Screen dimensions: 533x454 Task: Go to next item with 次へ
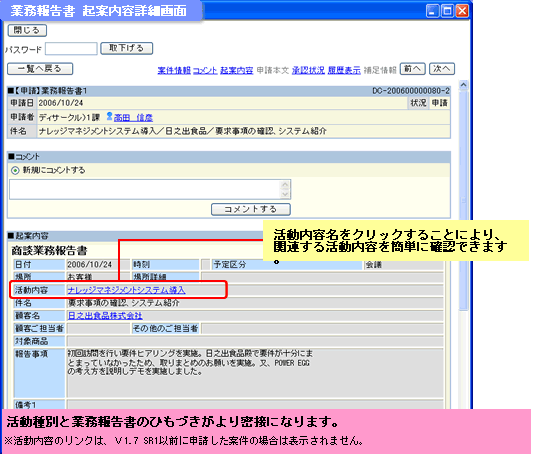point(442,69)
